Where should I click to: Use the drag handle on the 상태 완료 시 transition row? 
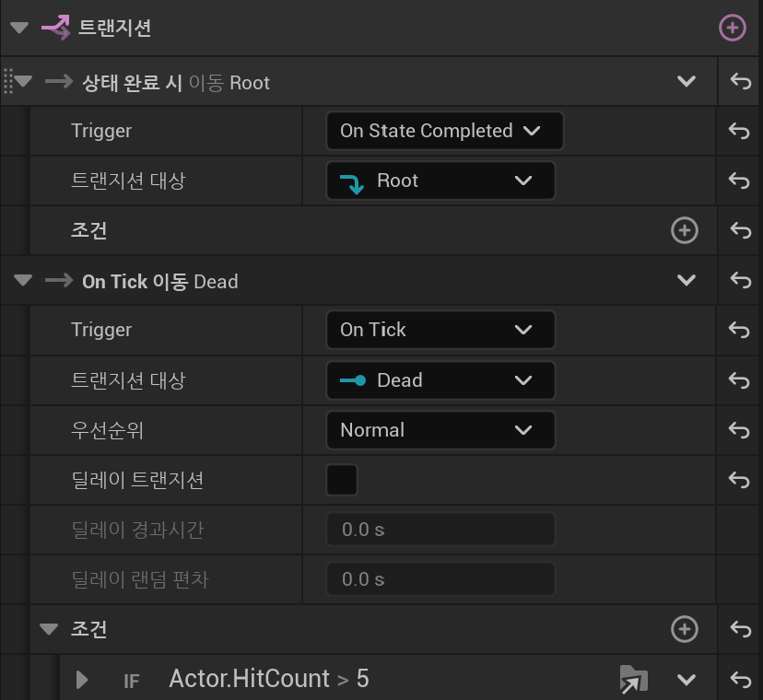tap(7, 81)
